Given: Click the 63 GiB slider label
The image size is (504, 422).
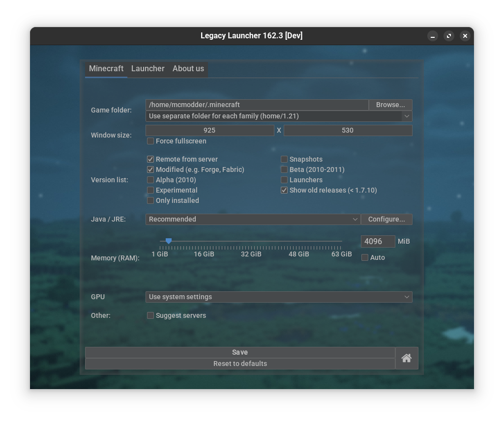Looking at the screenshot, I should (x=341, y=254).
